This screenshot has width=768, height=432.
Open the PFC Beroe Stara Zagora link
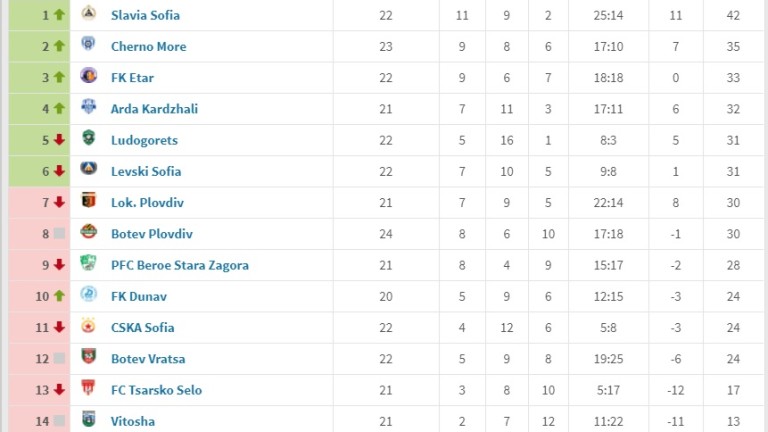[180, 265]
